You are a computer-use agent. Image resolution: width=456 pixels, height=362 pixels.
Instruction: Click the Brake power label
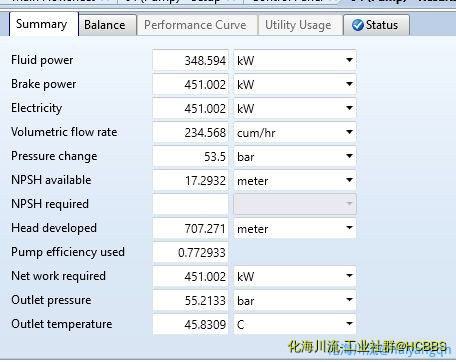44,84
